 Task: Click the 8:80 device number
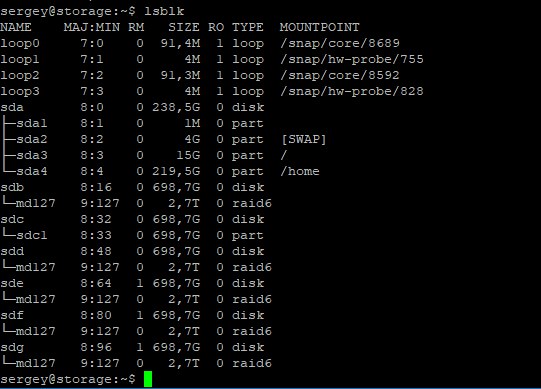[x=96, y=315]
